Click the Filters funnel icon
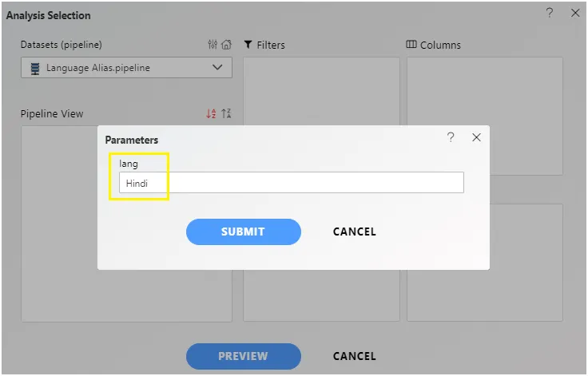Viewport: 588px width, 376px height. 248,45
